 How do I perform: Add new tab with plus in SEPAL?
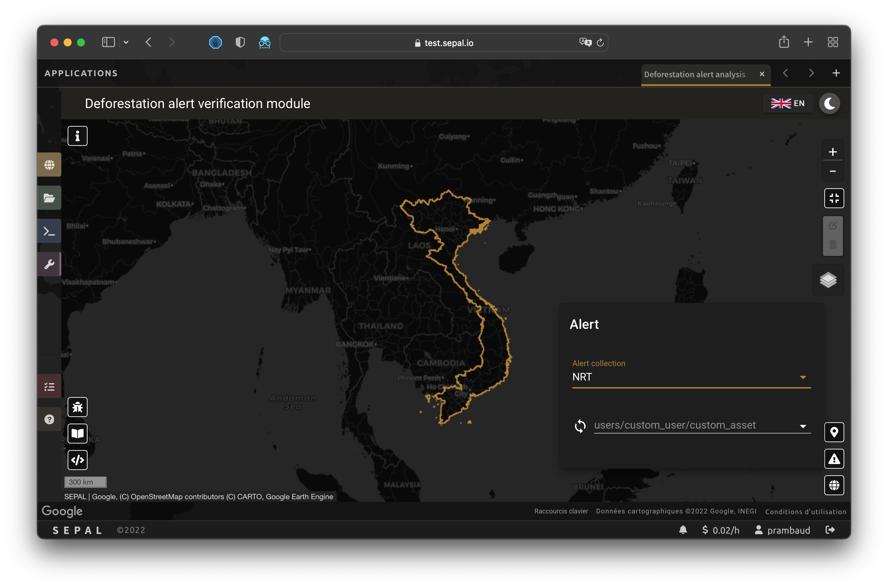point(836,73)
